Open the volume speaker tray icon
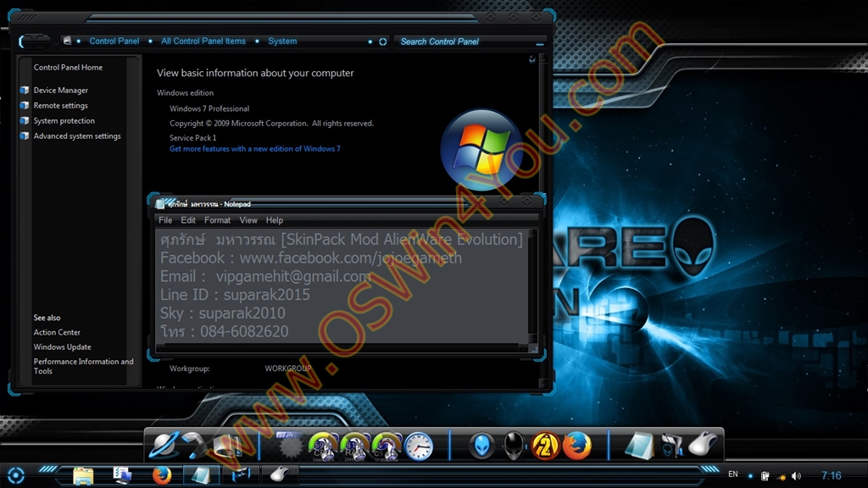 (797, 476)
